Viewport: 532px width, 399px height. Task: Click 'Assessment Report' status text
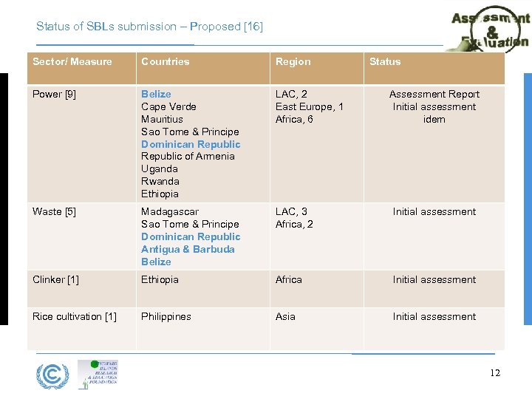tap(434, 94)
